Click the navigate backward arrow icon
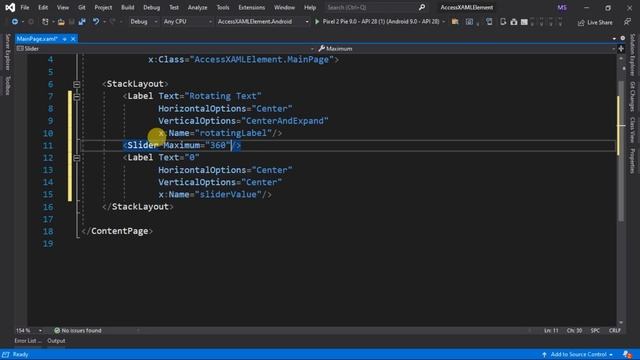Screen dimensions: 640x360 coord(14,22)
